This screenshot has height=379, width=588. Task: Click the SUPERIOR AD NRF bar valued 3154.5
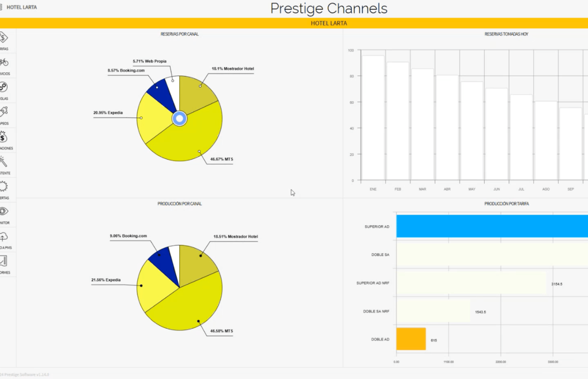[471, 283]
